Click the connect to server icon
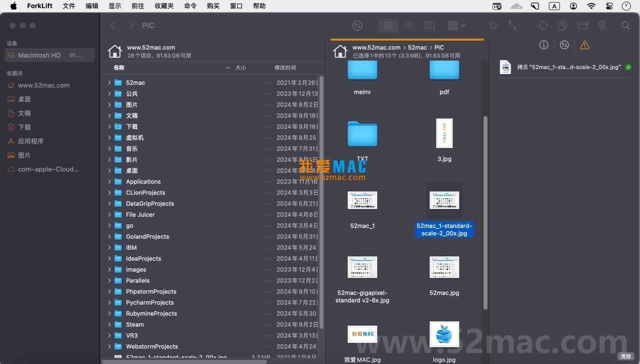The width and height of the screenshot is (640, 364). point(512,25)
